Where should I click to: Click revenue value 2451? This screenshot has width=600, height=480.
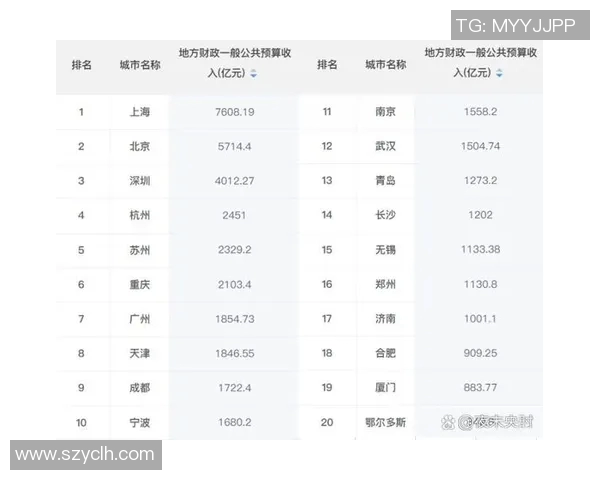pyautogui.click(x=234, y=216)
